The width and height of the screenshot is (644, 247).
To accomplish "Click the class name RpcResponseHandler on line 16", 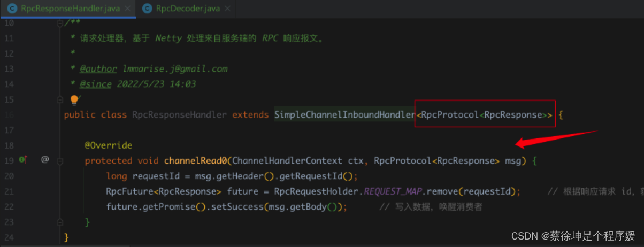I will point(179,115).
